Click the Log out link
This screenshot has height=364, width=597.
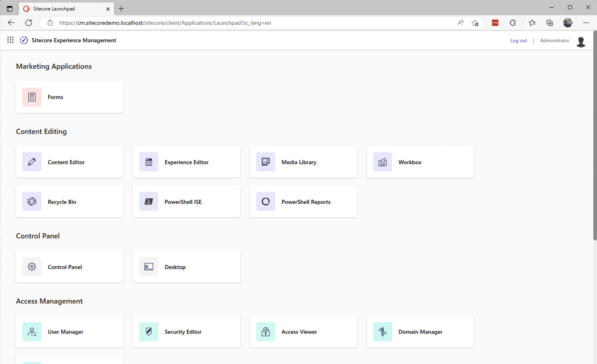[x=518, y=40]
